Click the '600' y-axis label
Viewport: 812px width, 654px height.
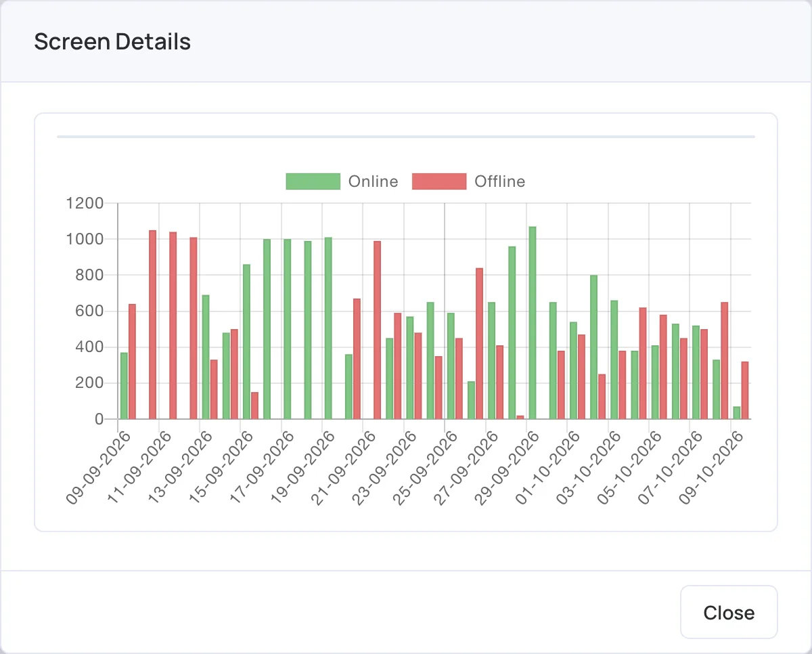coord(89,311)
